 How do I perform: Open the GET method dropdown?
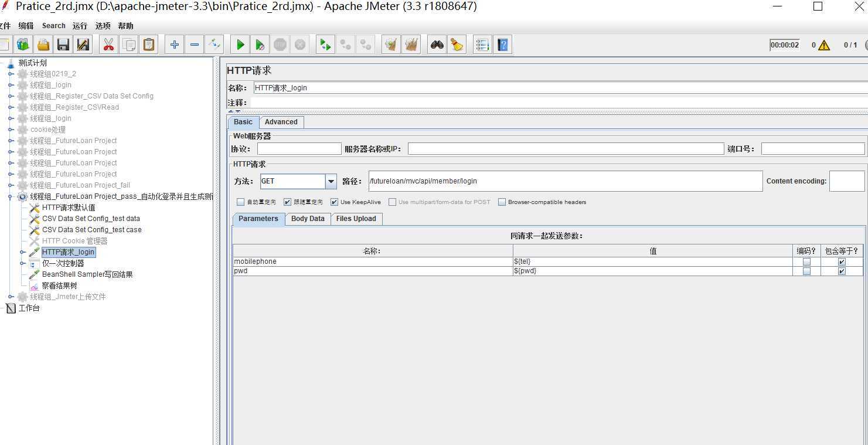(331, 182)
